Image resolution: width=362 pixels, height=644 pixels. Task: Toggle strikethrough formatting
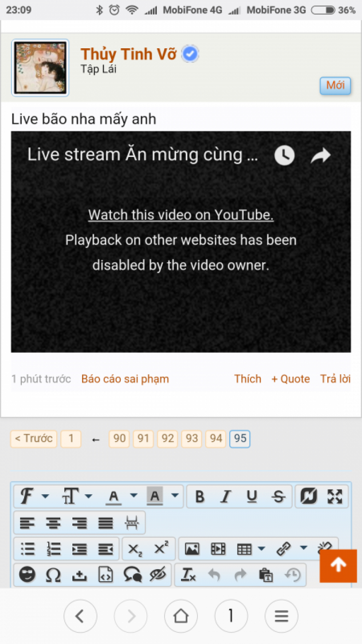(x=278, y=497)
